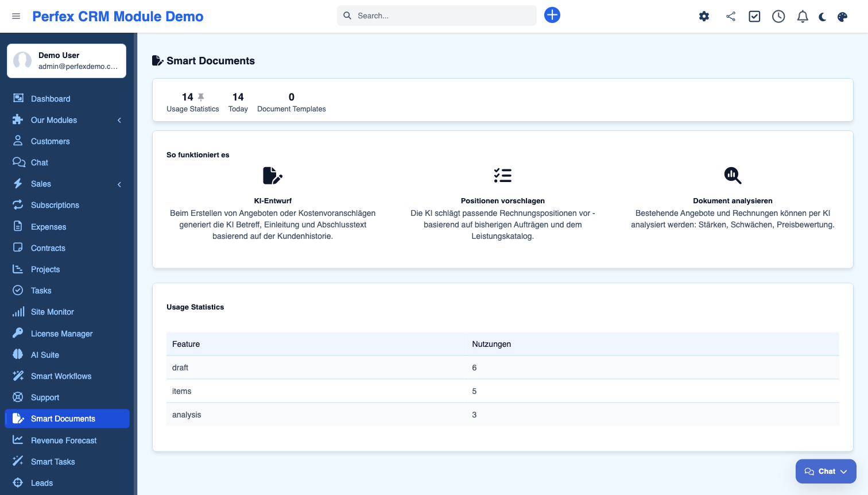Image resolution: width=868 pixels, height=495 pixels.
Task: Click the timesheet clock icon
Action: point(778,17)
